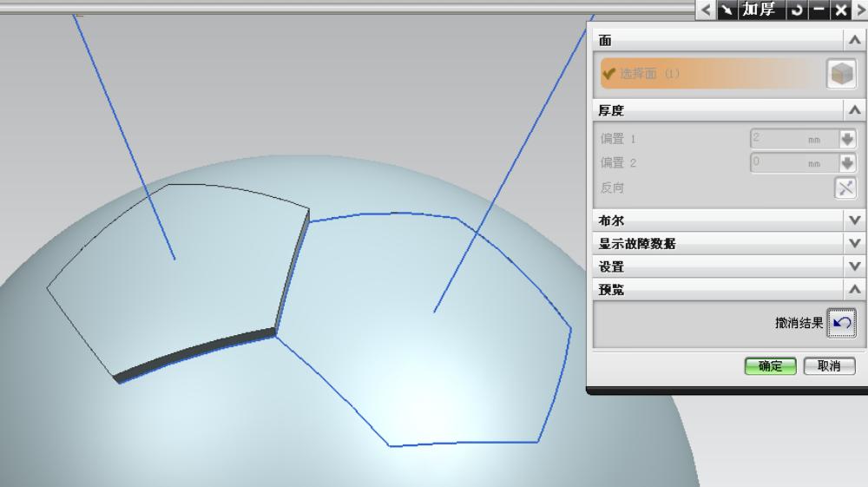Click the 偏置 2 value field
Image resolution: width=868 pixels, height=487 pixels.
(x=794, y=162)
